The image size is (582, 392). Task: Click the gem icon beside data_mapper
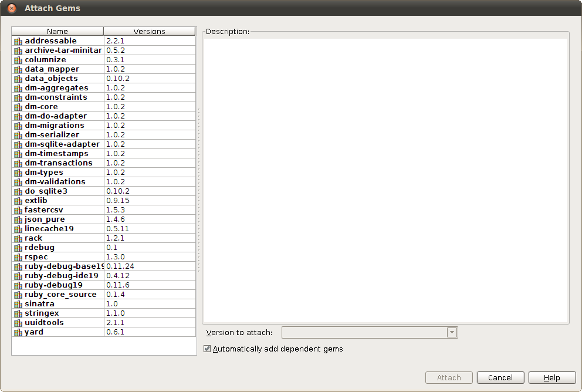[x=18, y=69]
